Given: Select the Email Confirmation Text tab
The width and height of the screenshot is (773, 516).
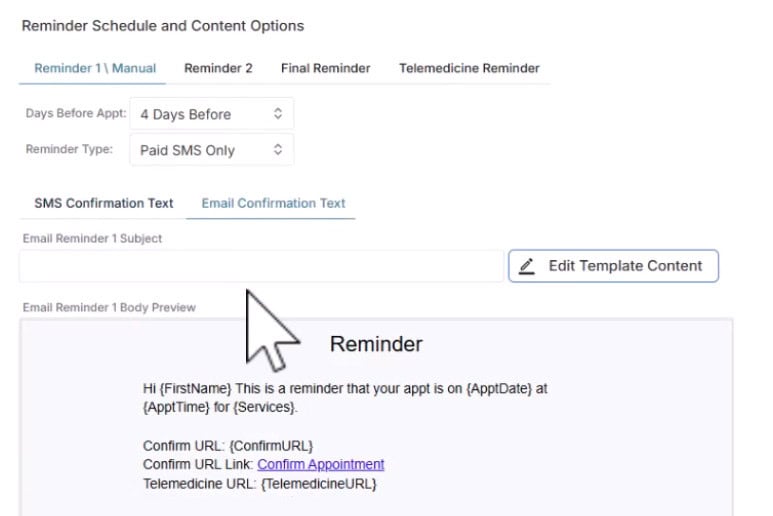Looking at the screenshot, I should (x=273, y=203).
